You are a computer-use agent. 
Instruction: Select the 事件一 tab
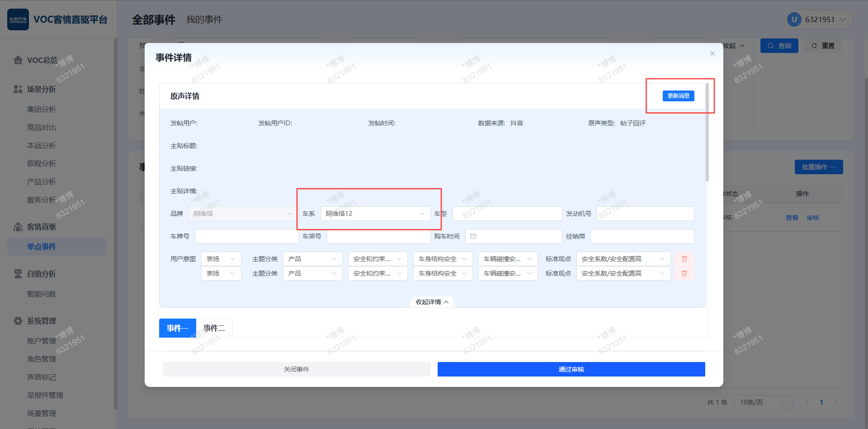pyautogui.click(x=177, y=328)
